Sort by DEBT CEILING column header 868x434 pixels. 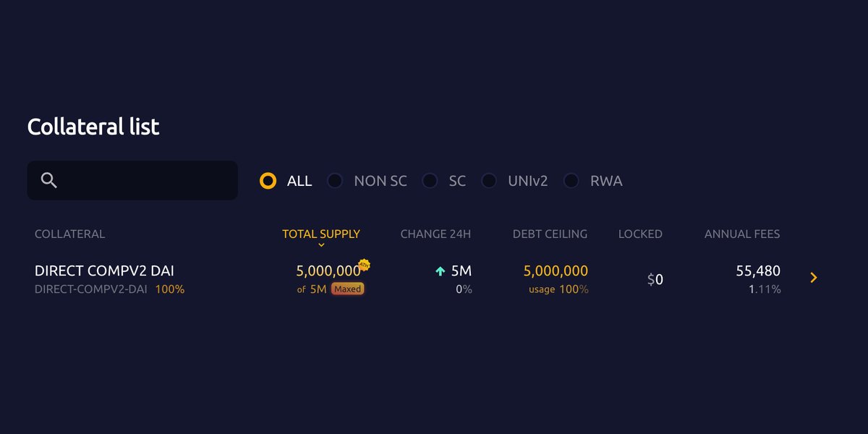point(550,234)
